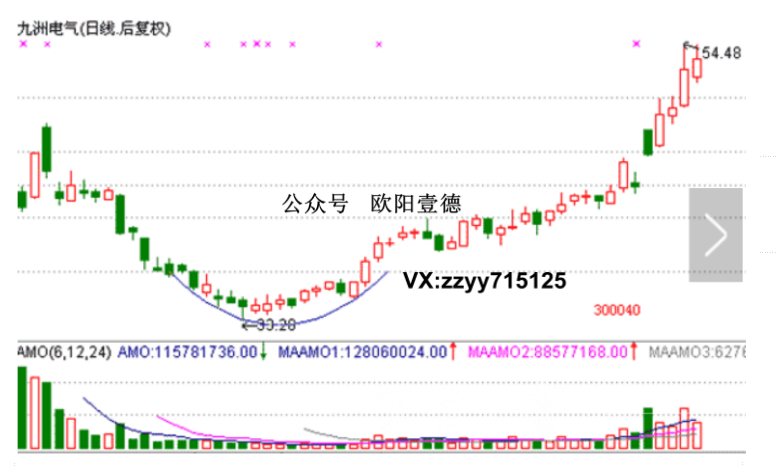Click the high price label 54.48
The width and height of the screenshot is (776, 466).
coord(721,53)
